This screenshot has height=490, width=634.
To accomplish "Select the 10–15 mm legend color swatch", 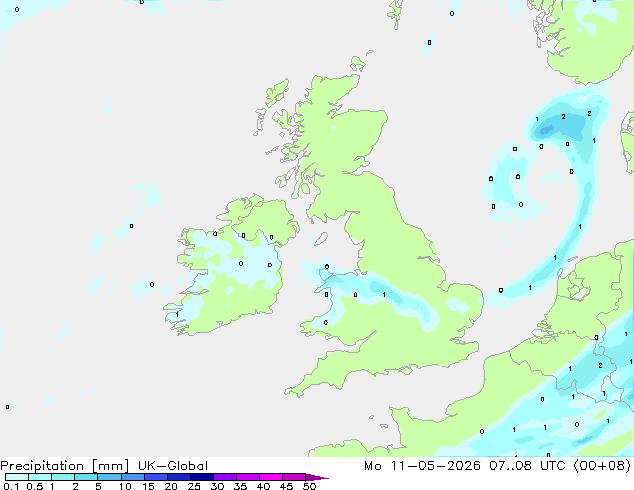I will point(132,477).
